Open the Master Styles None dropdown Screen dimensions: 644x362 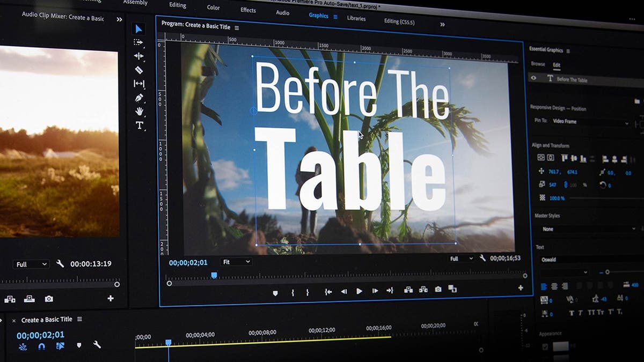[588, 229]
